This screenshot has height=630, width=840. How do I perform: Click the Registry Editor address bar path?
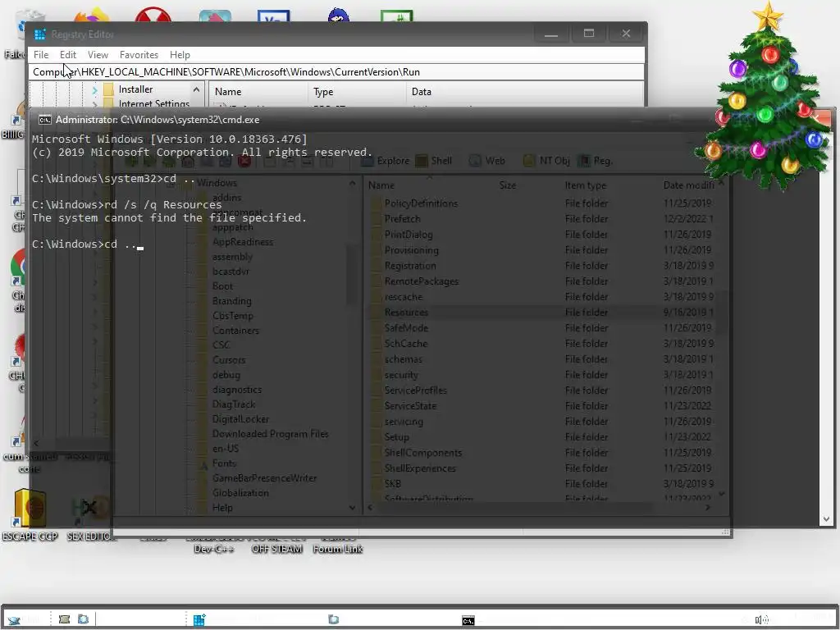click(336, 72)
